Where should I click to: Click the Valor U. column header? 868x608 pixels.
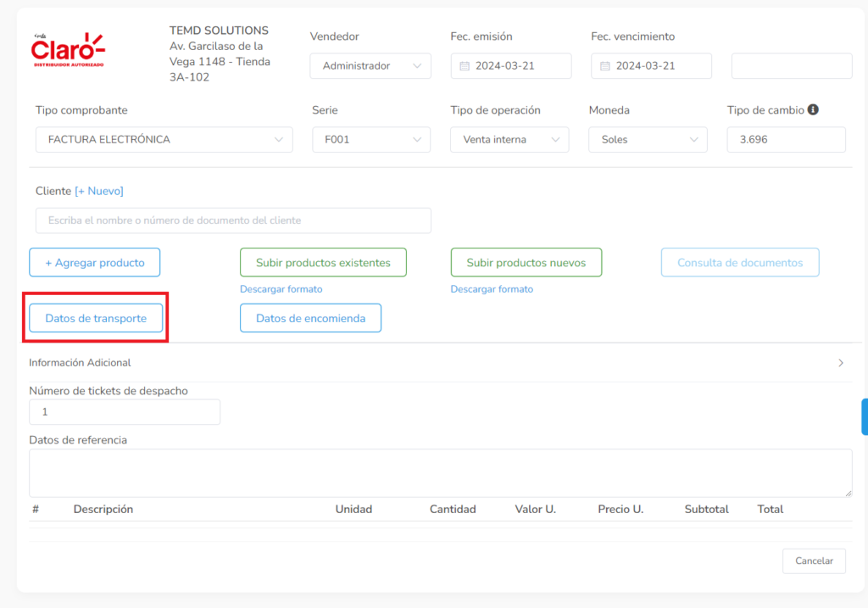click(x=536, y=510)
